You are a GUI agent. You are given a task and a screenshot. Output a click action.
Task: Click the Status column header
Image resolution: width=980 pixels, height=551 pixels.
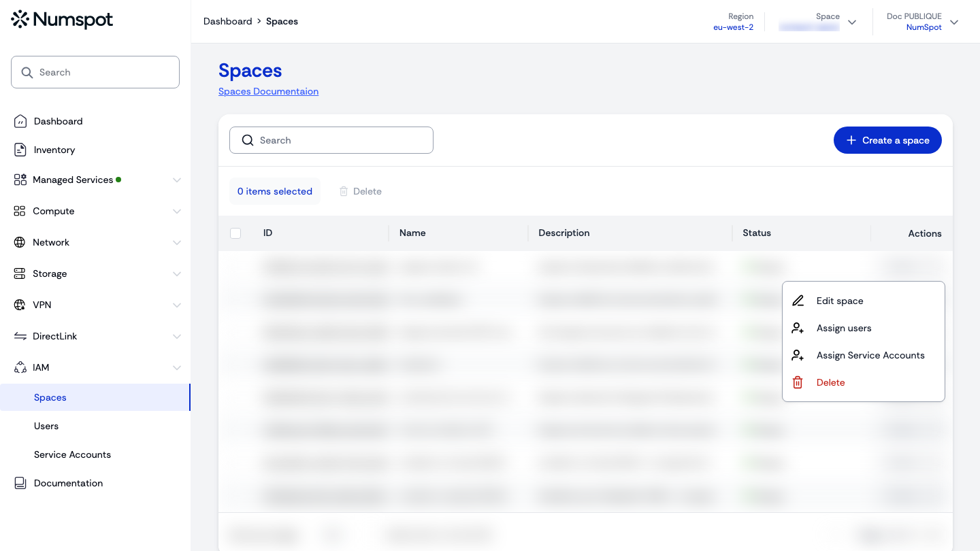pyautogui.click(x=757, y=233)
